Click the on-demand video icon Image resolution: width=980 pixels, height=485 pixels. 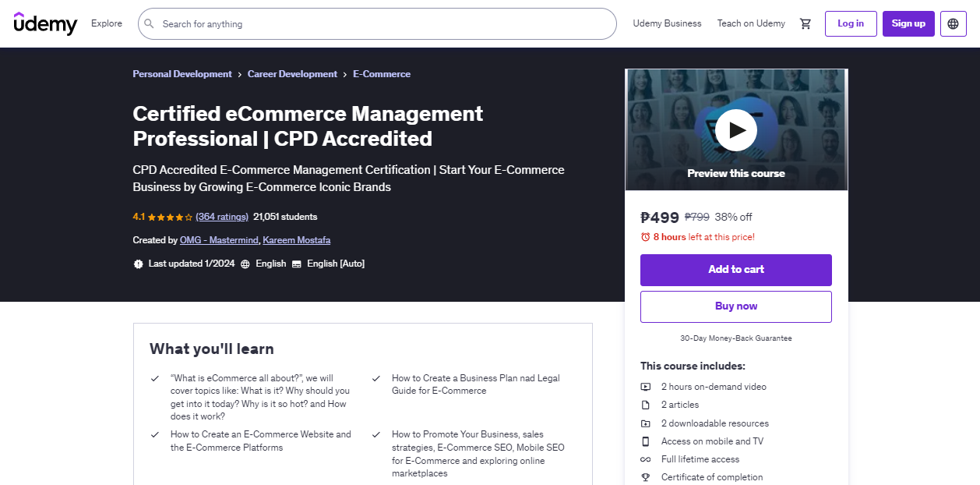(x=646, y=387)
